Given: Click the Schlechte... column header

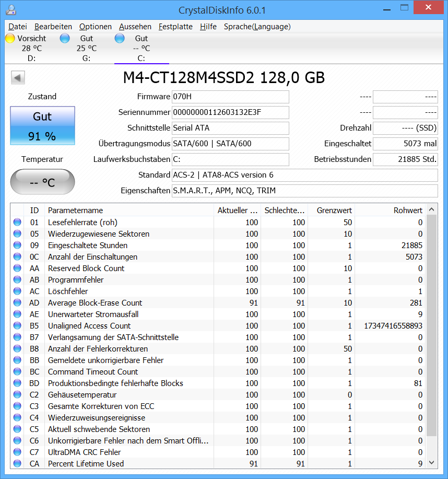Looking at the screenshot, I should (285, 210).
